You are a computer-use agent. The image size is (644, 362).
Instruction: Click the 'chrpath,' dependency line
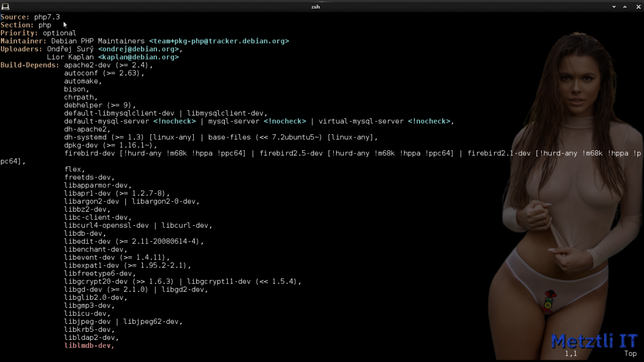click(x=81, y=98)
